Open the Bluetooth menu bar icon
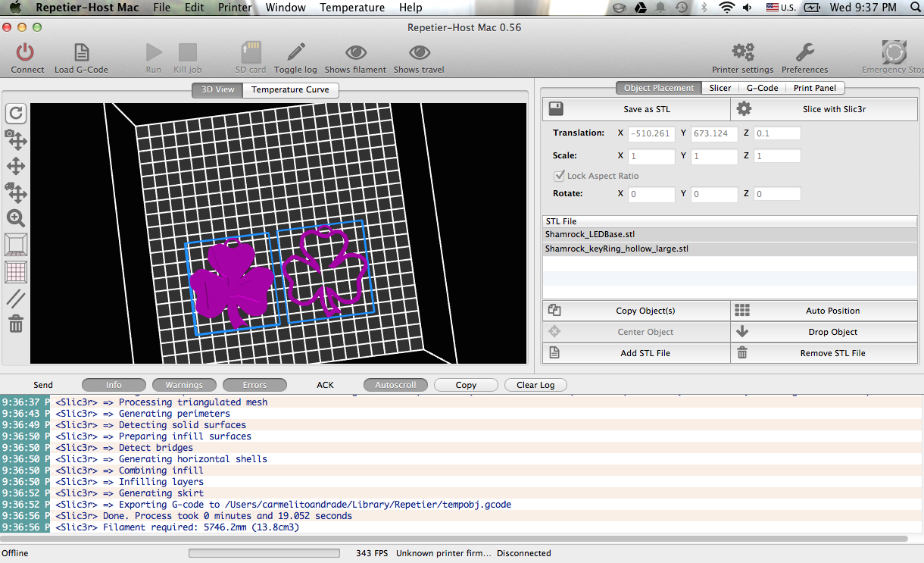The image size is (924, 563). 704,8
